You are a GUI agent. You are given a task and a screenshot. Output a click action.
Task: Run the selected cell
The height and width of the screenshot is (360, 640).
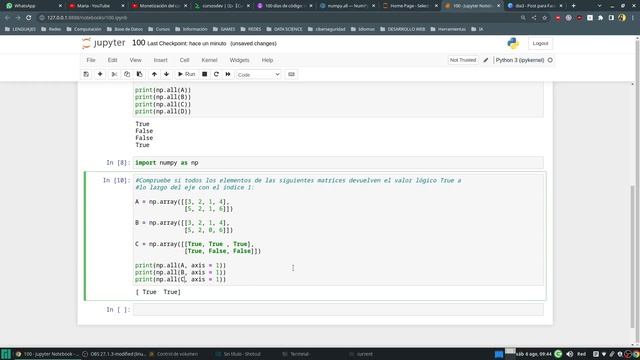point(187,74)
